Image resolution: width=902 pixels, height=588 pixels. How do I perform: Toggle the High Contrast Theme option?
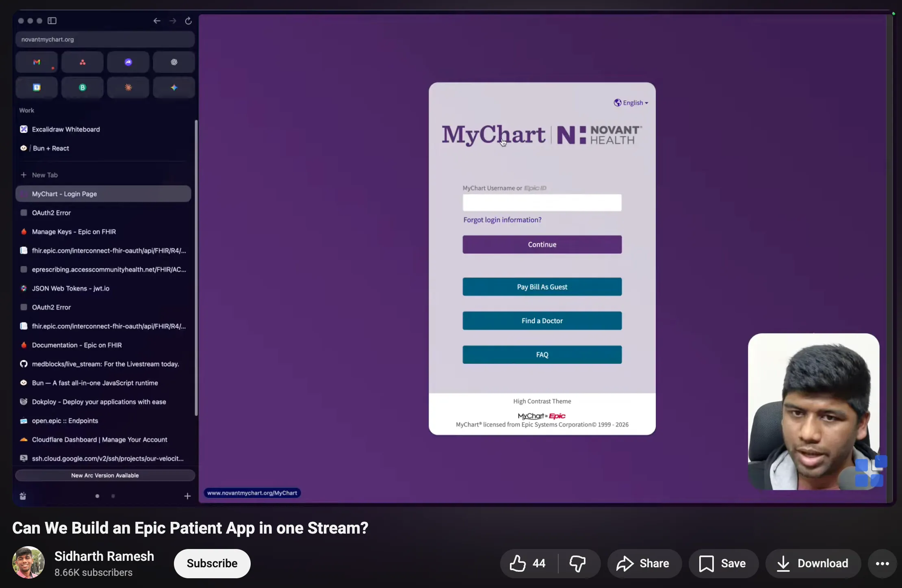coord(542,401)
